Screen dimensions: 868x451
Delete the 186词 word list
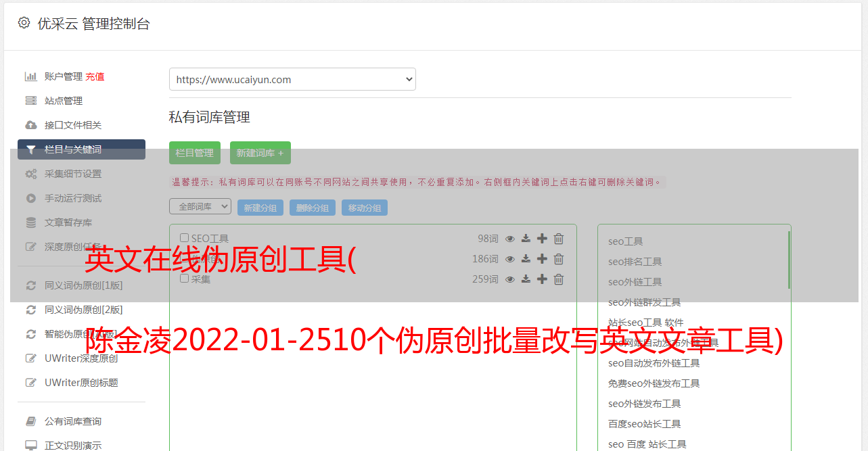pyautogui.click(x=559, y=259)
